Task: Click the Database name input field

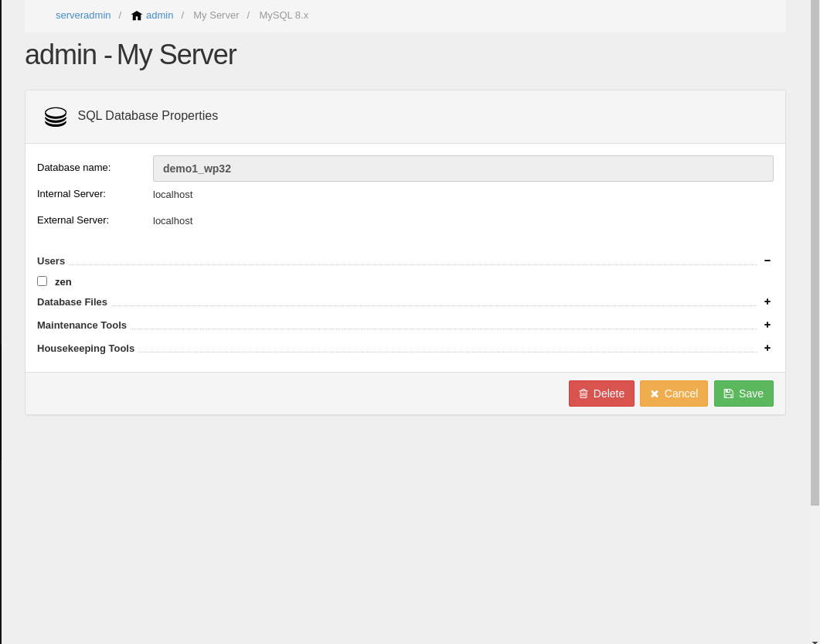Action: pos(463,169)
